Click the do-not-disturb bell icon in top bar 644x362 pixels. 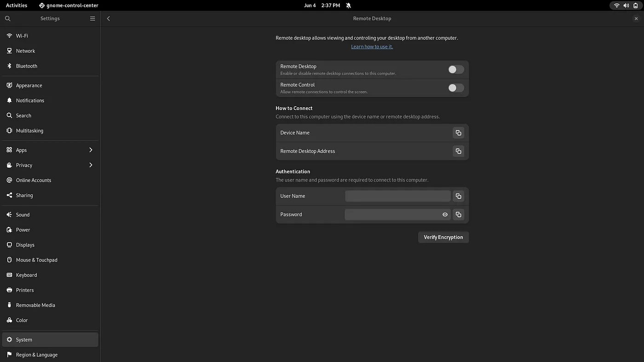(348, 6)
